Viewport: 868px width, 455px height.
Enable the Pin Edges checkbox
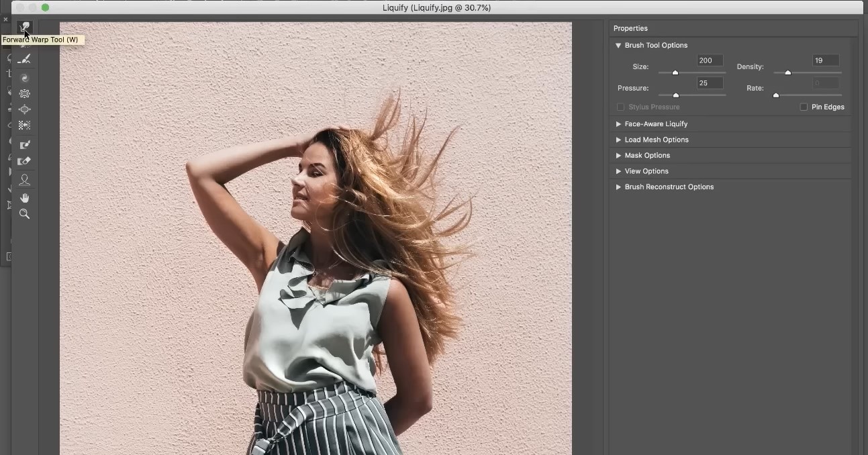point(804,107)
